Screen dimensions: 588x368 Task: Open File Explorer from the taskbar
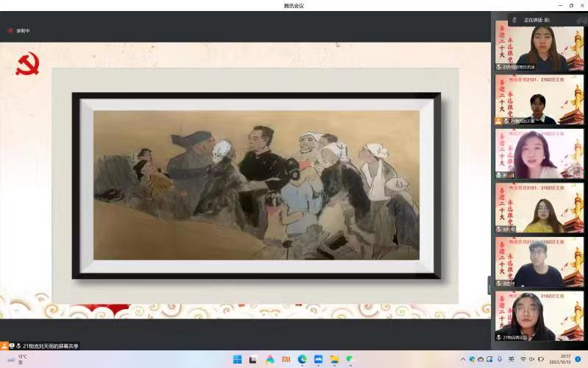(x=334, y=359)
